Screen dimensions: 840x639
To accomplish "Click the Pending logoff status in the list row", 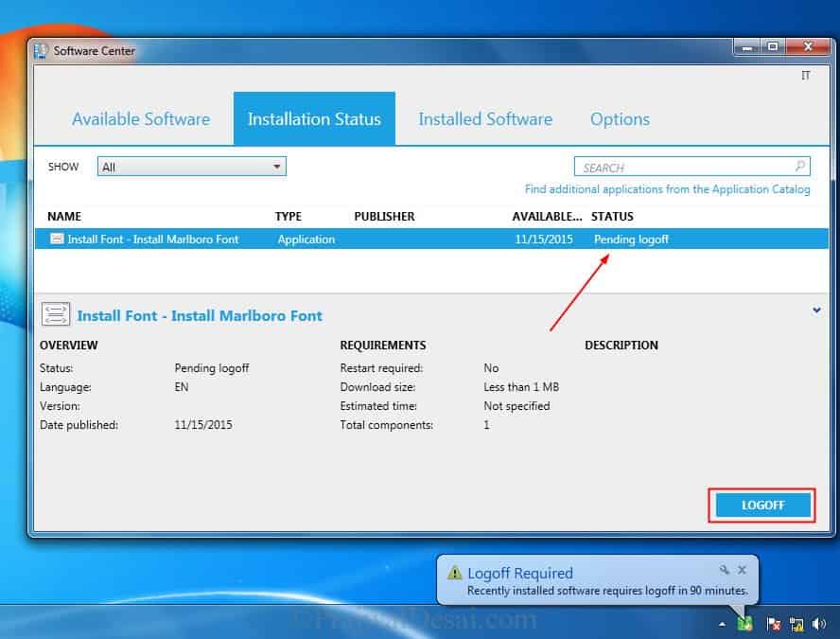I will [x=631, y=240].
